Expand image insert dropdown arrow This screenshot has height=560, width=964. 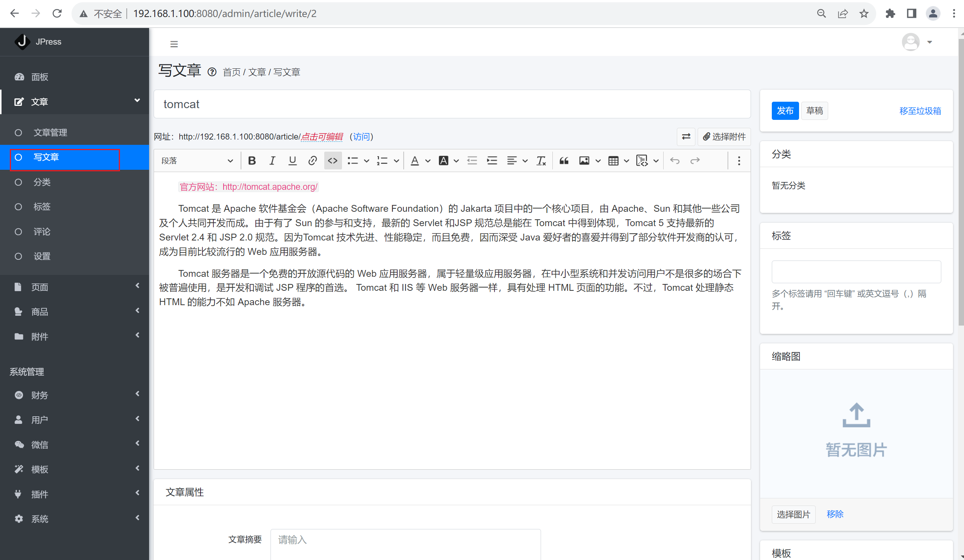(598, 161)
